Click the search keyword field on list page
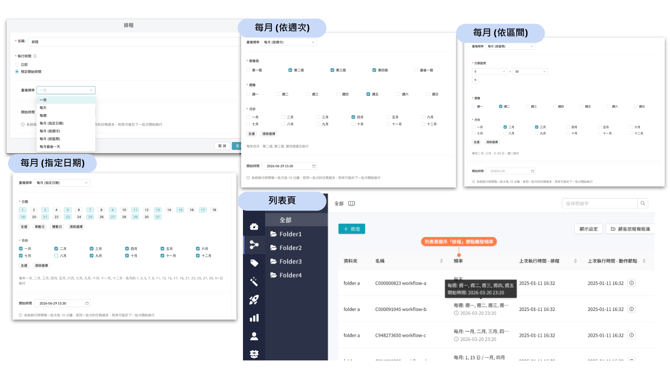 (599, 203)
